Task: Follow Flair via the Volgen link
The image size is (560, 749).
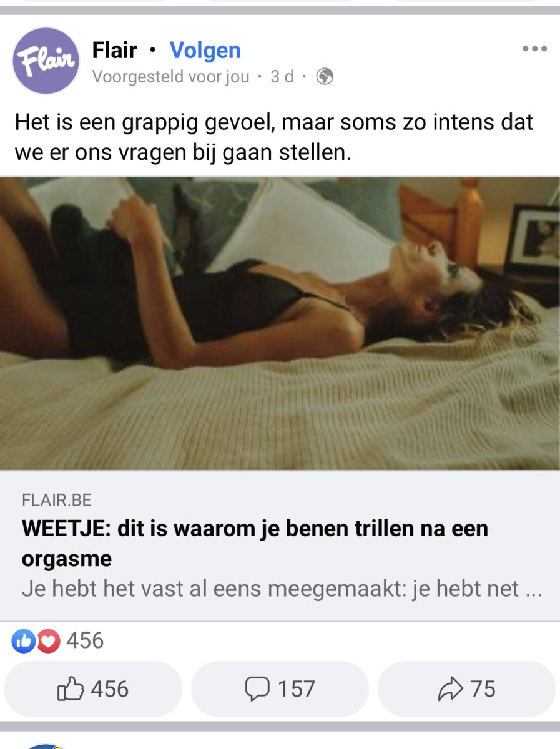Action: [x=205, y=50]
